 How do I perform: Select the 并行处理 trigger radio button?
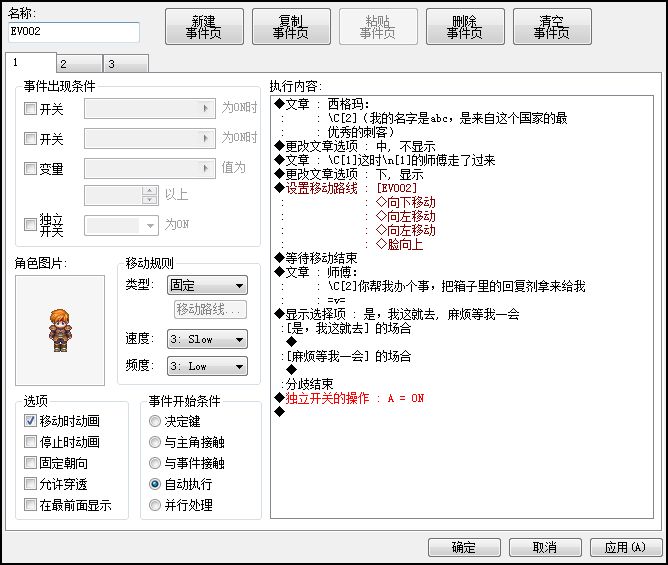click(155, 505)
